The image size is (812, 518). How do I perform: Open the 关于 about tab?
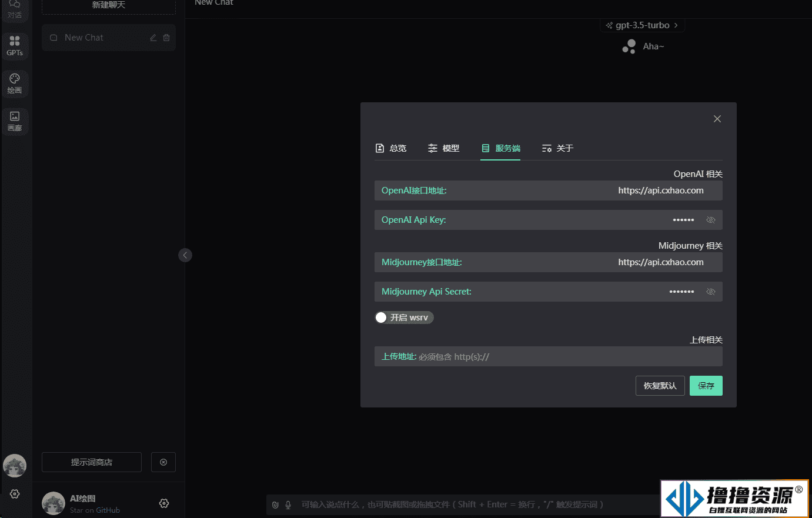pyautogui.click(x=557, y=148)
